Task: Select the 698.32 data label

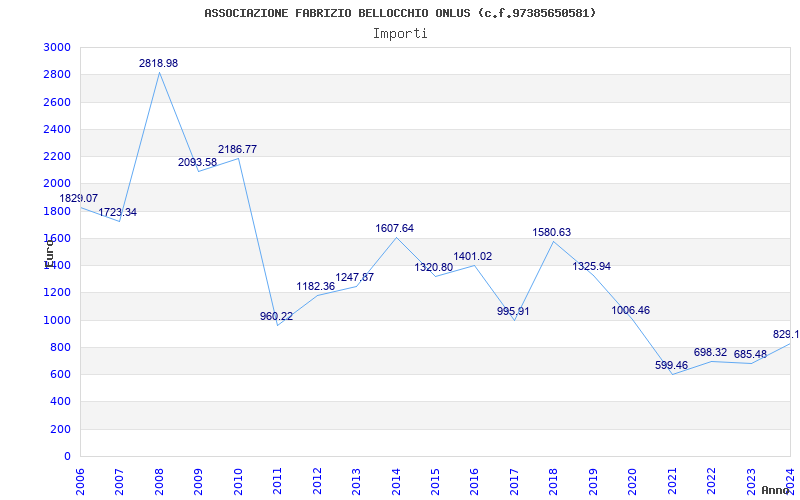Action: [x=710, y=352]
